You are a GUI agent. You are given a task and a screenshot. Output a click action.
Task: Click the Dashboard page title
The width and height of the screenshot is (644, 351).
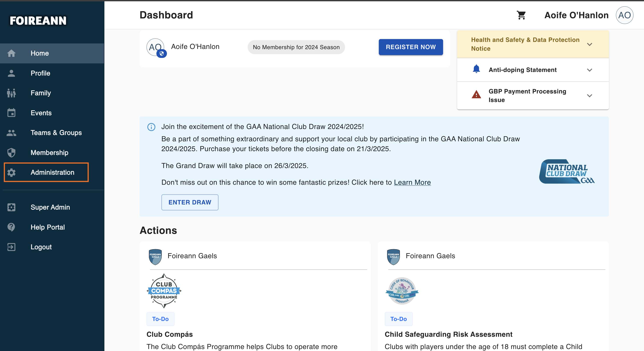click(166, 15)
